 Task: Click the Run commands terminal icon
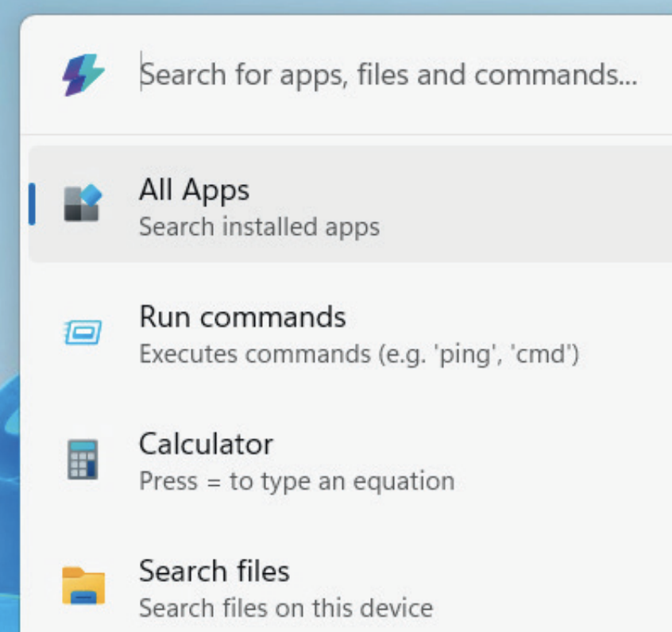[x=83, y=330]
